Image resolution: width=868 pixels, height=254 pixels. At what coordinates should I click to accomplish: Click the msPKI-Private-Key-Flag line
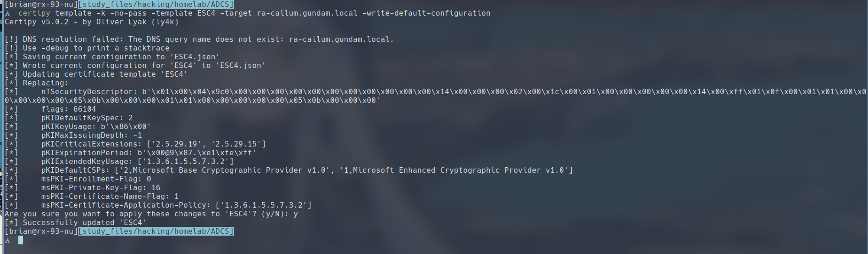(101, 188)
